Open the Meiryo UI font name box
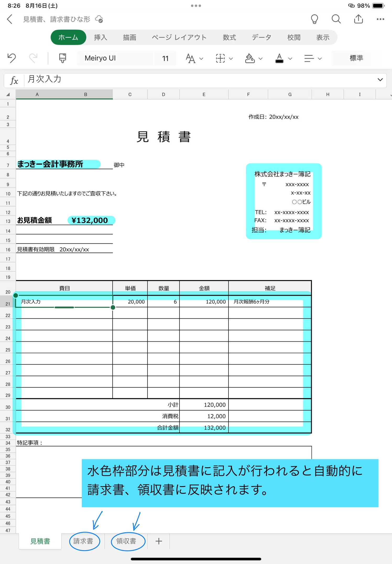This screenshot has width=392, height=564. click(115, 58)
